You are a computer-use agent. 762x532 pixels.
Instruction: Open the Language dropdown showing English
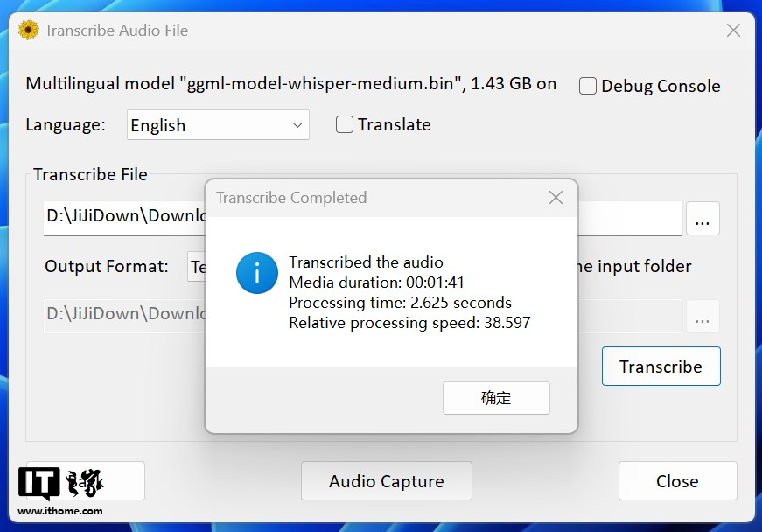218,125
